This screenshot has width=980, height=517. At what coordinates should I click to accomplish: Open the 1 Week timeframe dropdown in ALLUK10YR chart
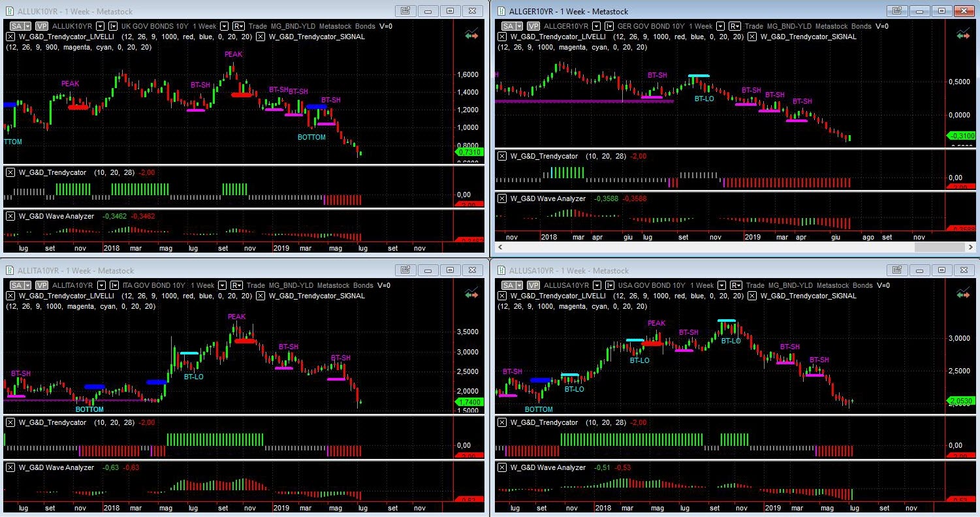coord(224,26)
